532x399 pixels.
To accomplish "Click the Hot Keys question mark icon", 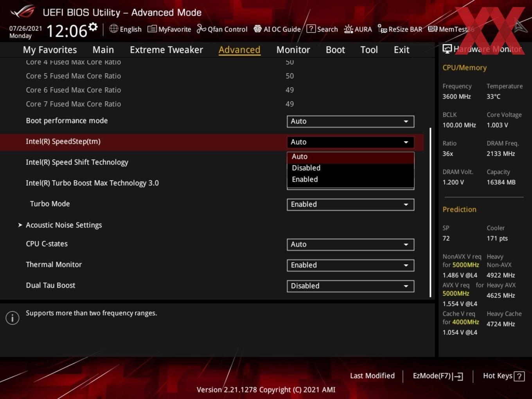I will (519, 376).
